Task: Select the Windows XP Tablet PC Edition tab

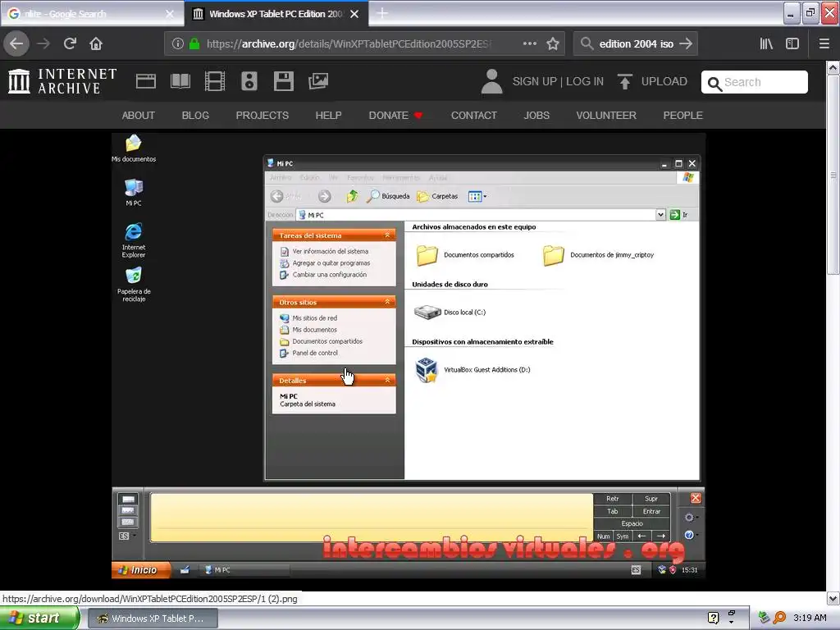Action: pyautogui.click(x=276, y=14)
